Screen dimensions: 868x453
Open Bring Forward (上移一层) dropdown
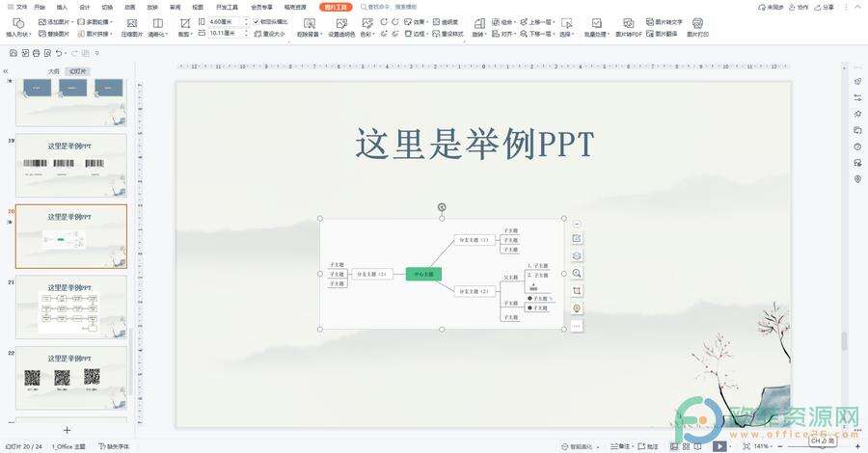coord(538,22)
